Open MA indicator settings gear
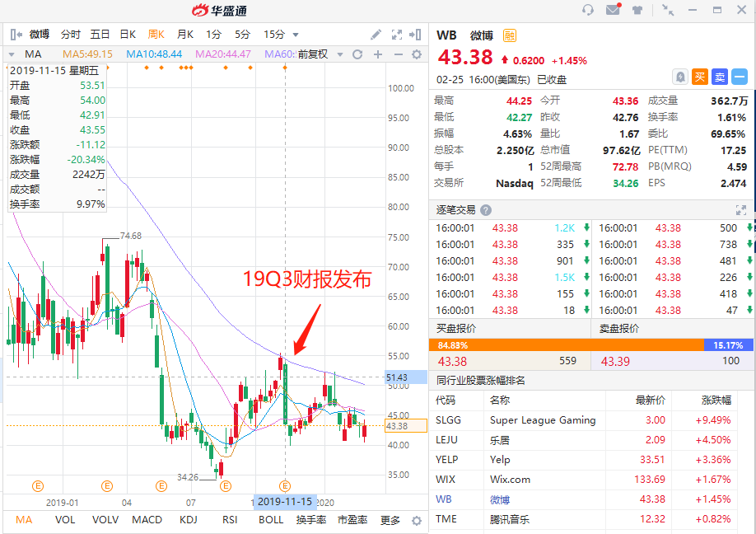 coord(417,54)
